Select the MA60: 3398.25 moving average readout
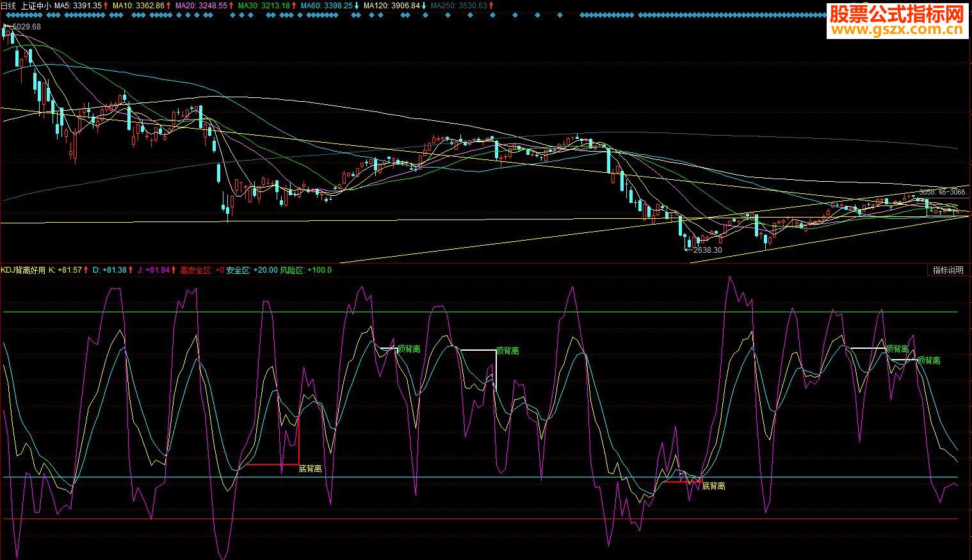The width and height of the screenshot is (972, 560). click(327, 5)
